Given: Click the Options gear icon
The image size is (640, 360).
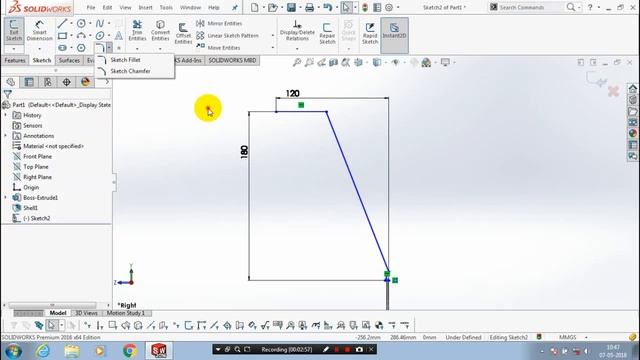Looking at the screenshot, I should (x=389, y=7).
